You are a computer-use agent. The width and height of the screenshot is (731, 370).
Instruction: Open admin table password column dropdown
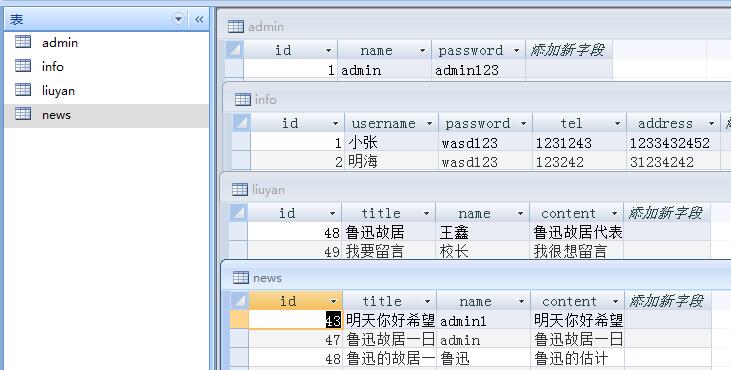[517, 50]
